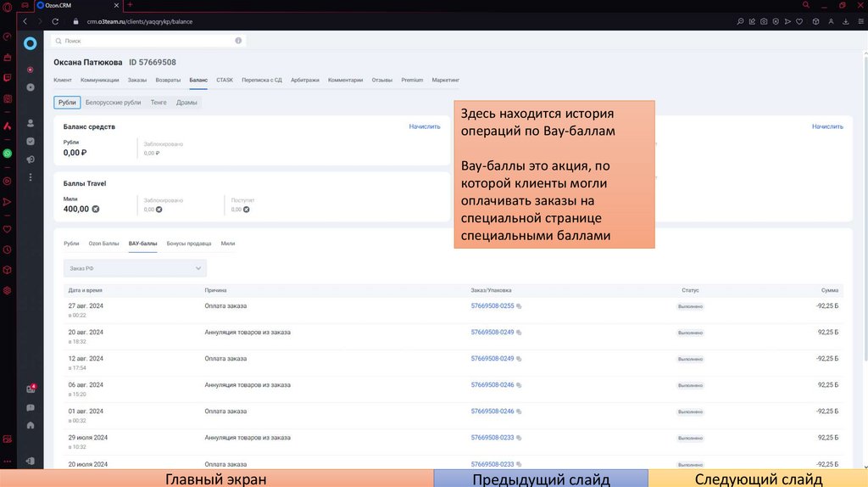
Task: Select the Рубли history tab beside Ozon Баллы
Action: click(71, 243)
